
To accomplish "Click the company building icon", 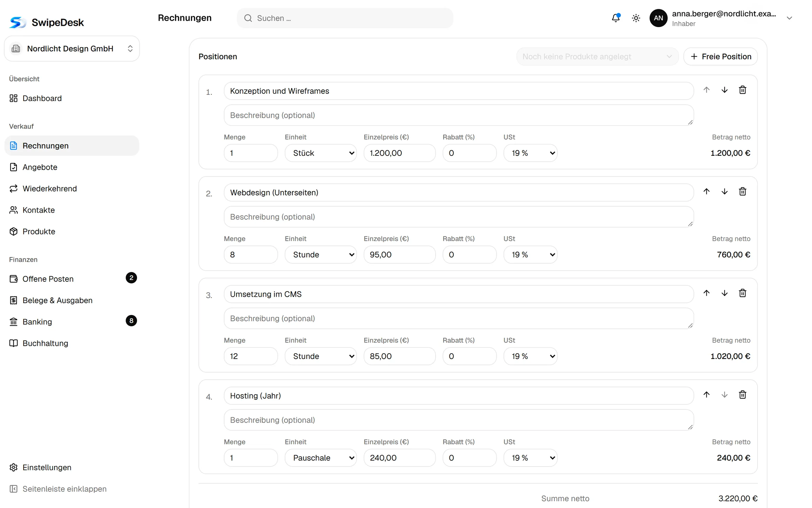I will point(16,48).
